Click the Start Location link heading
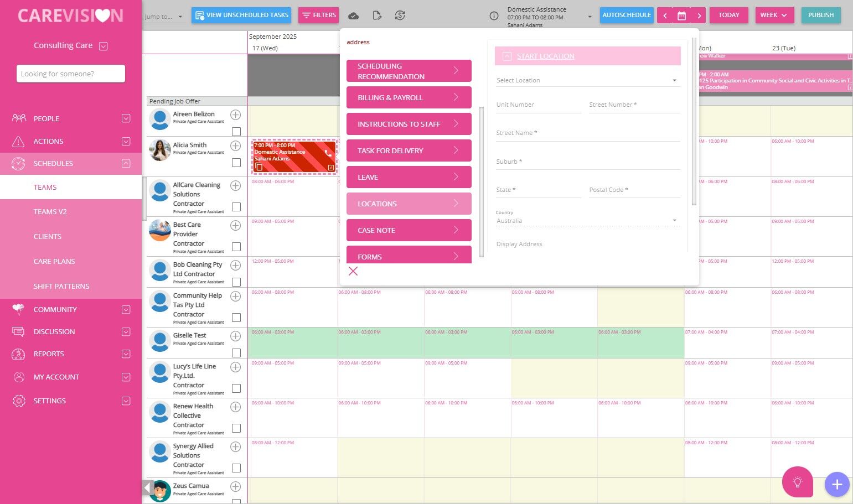The height and width of the screenshot is (504, 853). coord(546,56)
